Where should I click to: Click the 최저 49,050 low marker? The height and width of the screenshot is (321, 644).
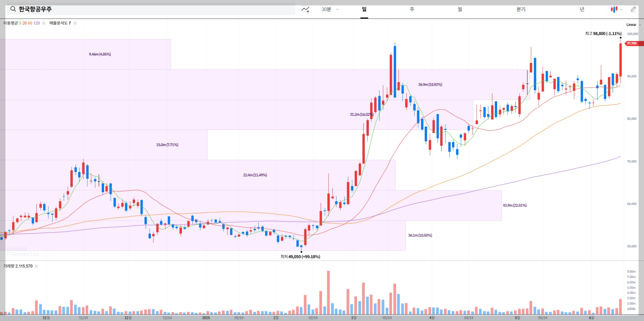click(x=300, y=257)
